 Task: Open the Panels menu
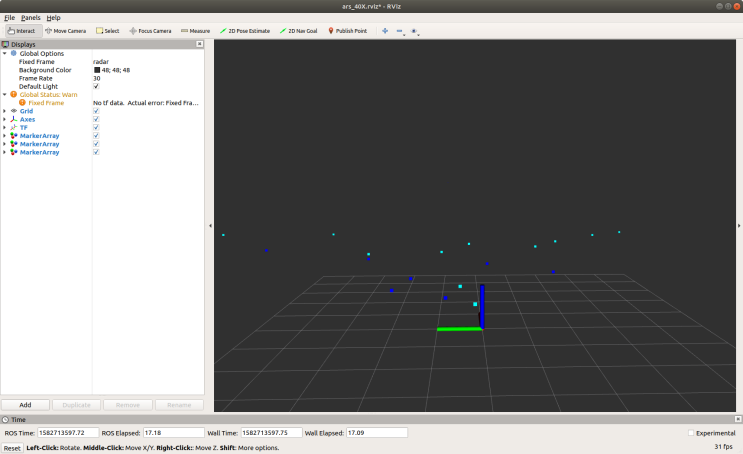(30, 17)
